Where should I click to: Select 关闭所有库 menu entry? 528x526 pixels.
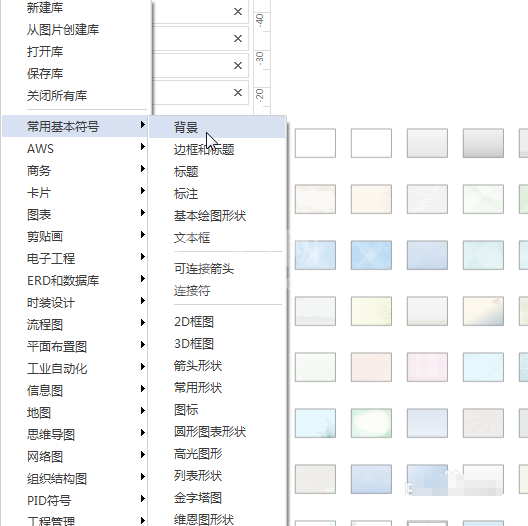point(74,96)
